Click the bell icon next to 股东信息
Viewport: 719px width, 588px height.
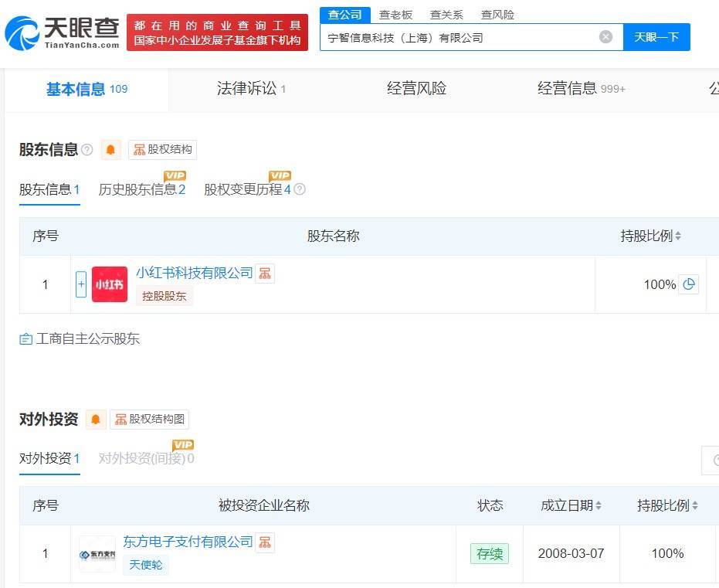point(110,150)
